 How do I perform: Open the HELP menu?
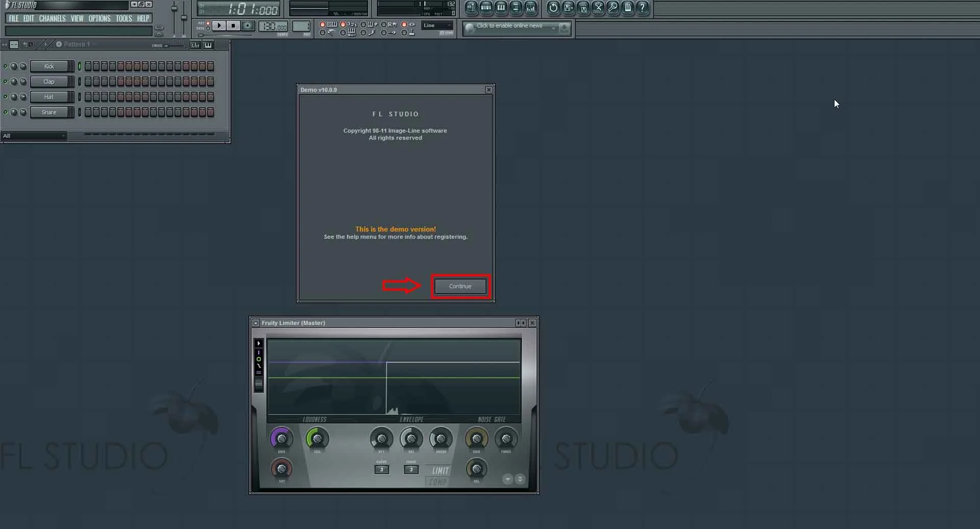(x=143, y=18)
